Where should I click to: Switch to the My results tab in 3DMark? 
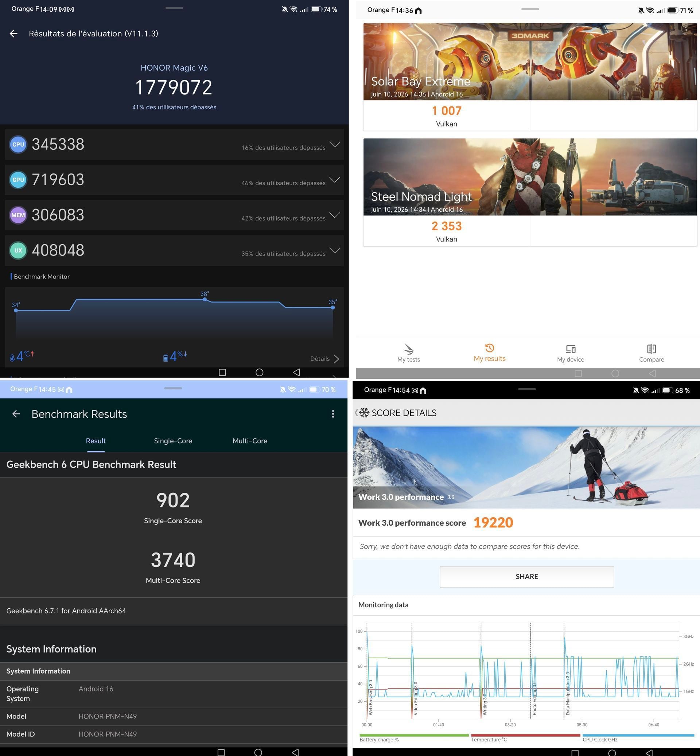tap(489, 353)
